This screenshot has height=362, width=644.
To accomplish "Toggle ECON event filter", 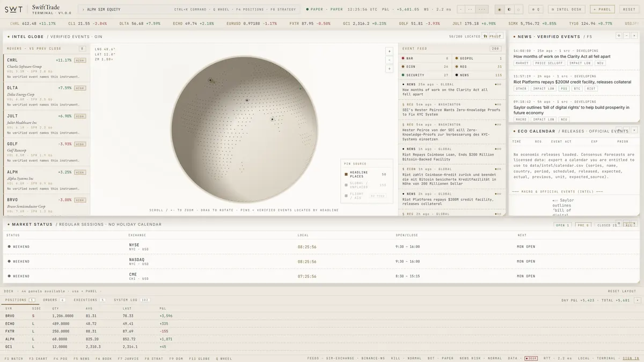I will (x=426, y=67).
